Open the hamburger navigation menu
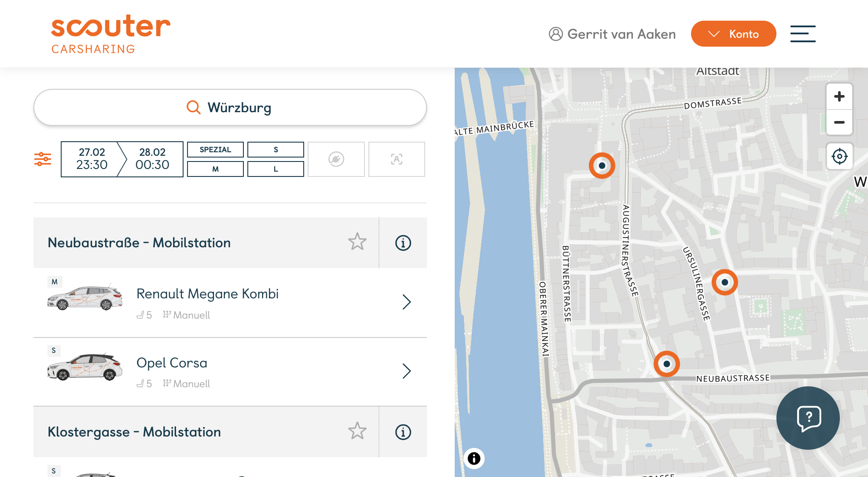 [x=802, y=34]
